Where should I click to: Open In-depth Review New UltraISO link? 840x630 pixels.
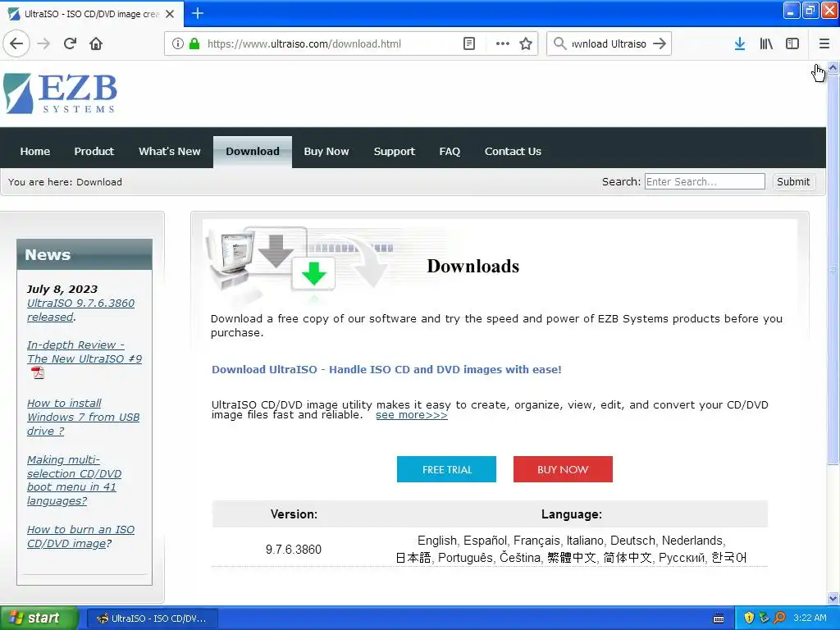click(x=84, y=351)
